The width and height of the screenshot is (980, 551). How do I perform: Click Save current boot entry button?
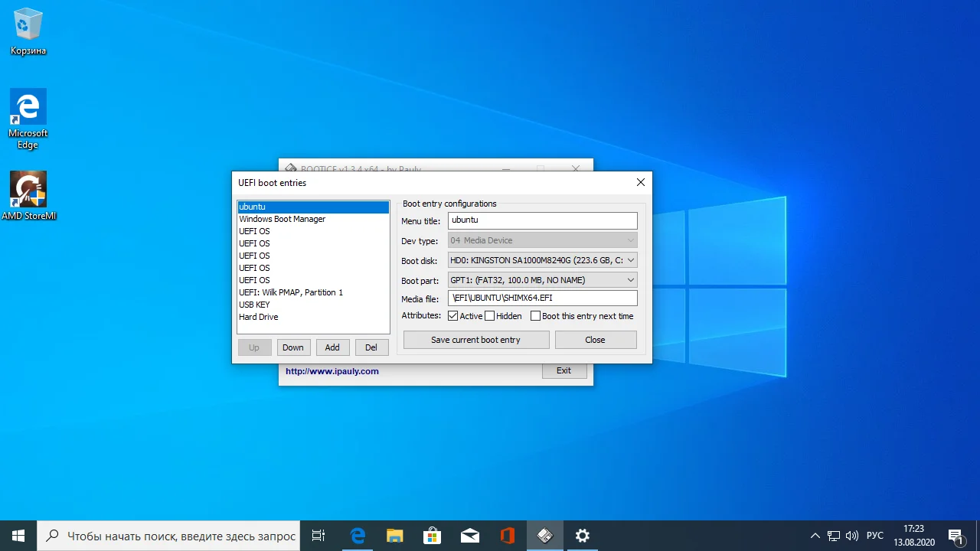point(475,340)
